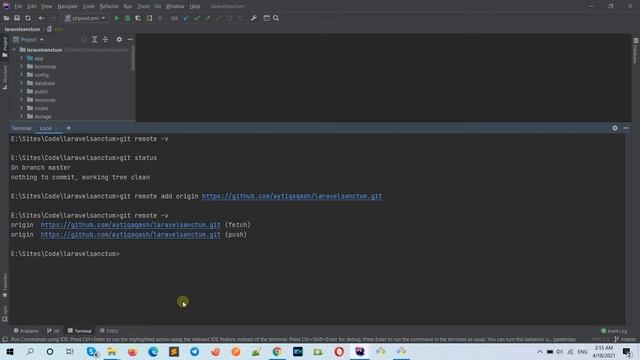Open the Windows notification center
Screen dimensions: 640x360
(627, 351)
